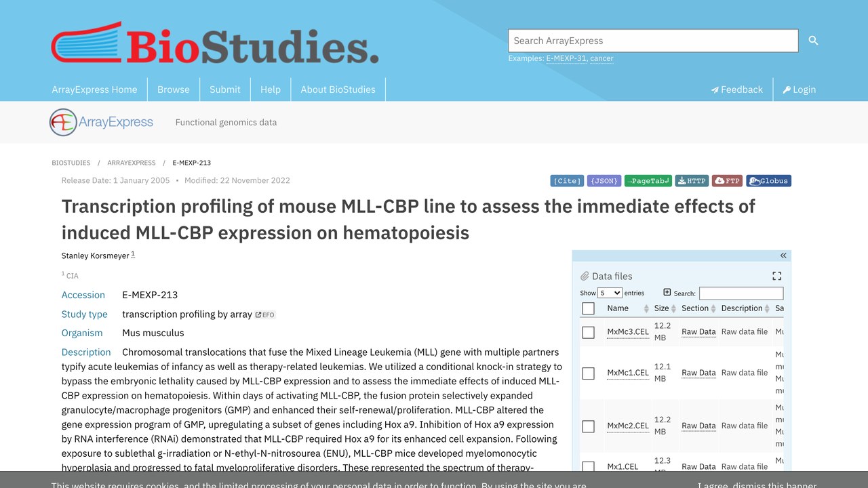Focus the Search ArrayExpress field

click(653, 41)
